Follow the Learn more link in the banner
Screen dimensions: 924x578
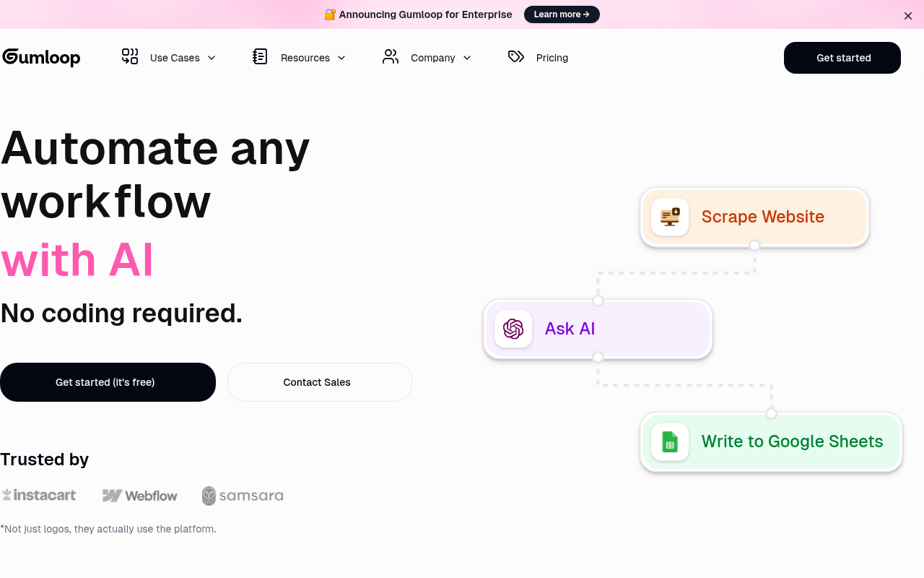point(562,14)
